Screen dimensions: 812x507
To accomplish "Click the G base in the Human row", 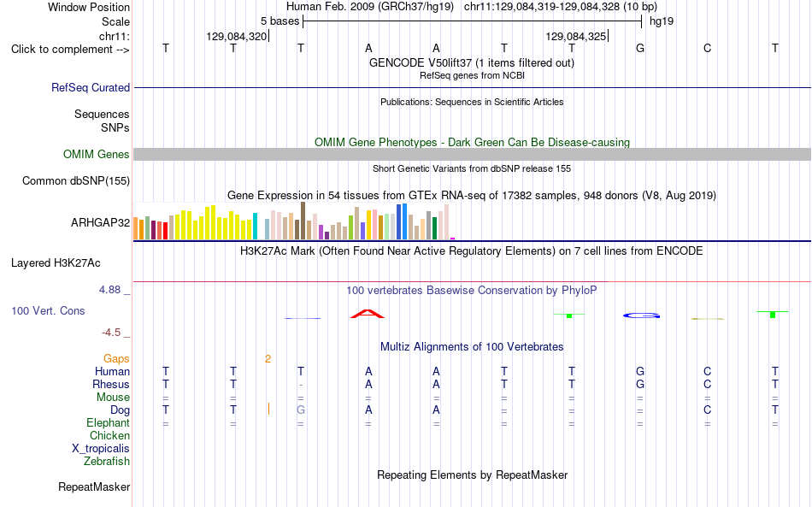I will [640, 371].
